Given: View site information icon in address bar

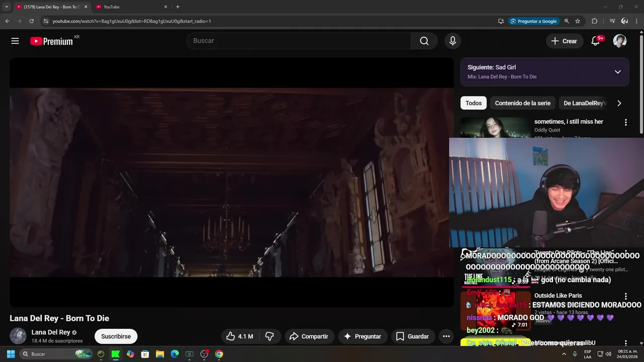Looking at the screenshot, I should (46, 21).
